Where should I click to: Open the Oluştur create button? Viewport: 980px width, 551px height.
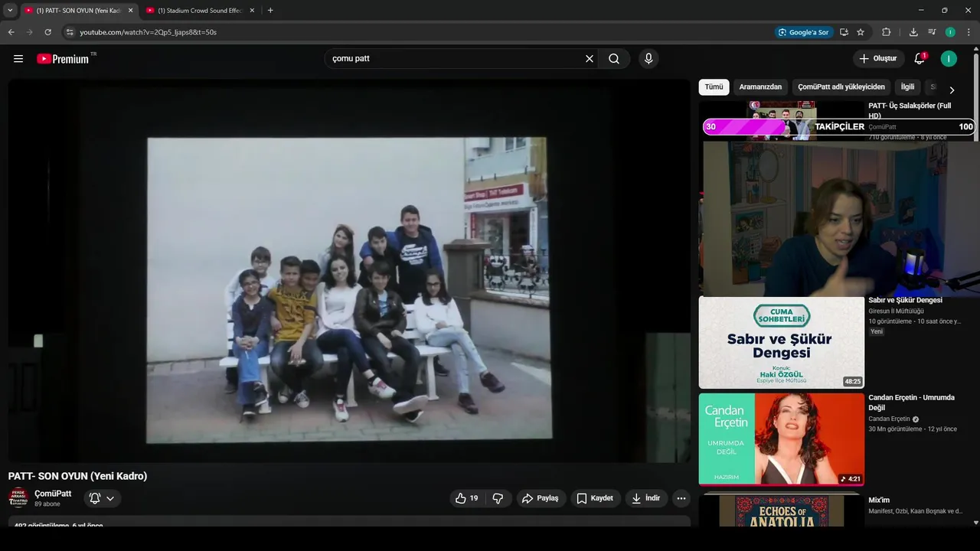pos(878,59)
